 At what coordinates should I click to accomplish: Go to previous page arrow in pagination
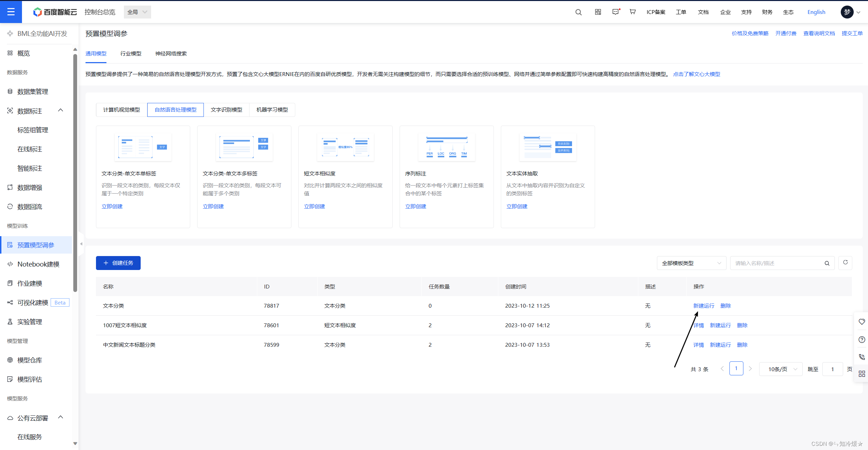pos(722,369)
